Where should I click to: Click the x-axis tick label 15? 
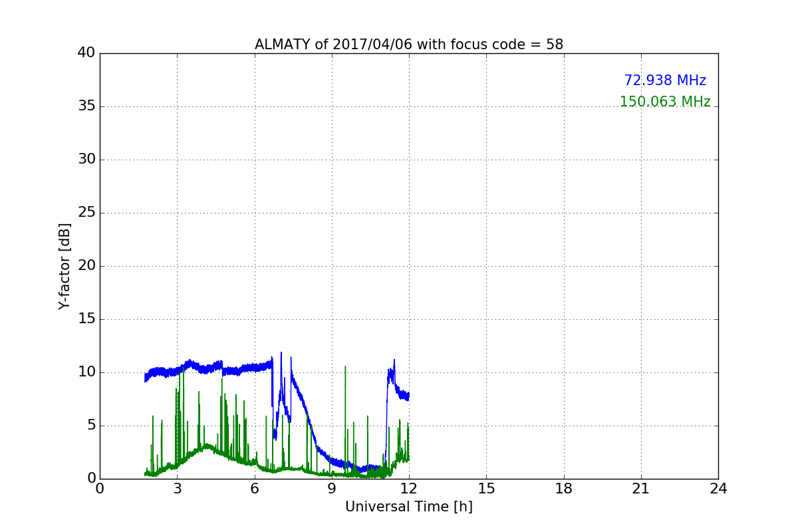click(x=486, y=489)
